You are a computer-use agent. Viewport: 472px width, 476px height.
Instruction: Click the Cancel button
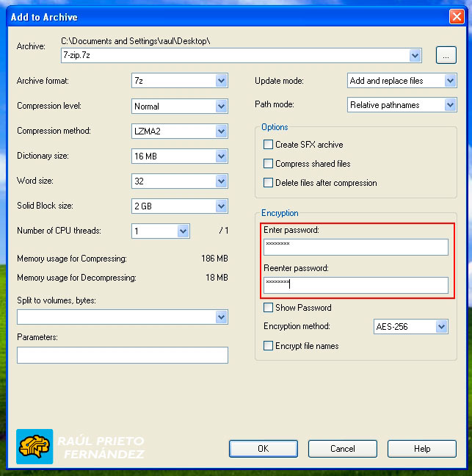point(342,449)
